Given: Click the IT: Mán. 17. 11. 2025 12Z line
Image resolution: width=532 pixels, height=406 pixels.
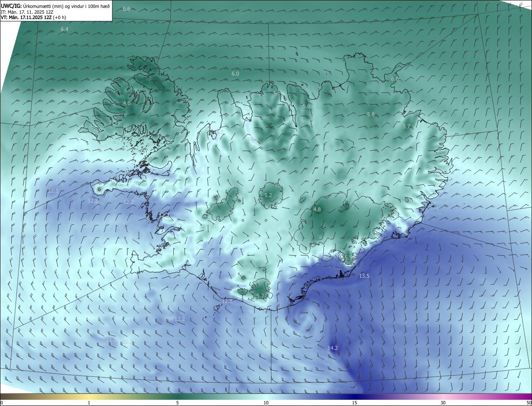Looking at the screenshot, I should pos(27,12).
